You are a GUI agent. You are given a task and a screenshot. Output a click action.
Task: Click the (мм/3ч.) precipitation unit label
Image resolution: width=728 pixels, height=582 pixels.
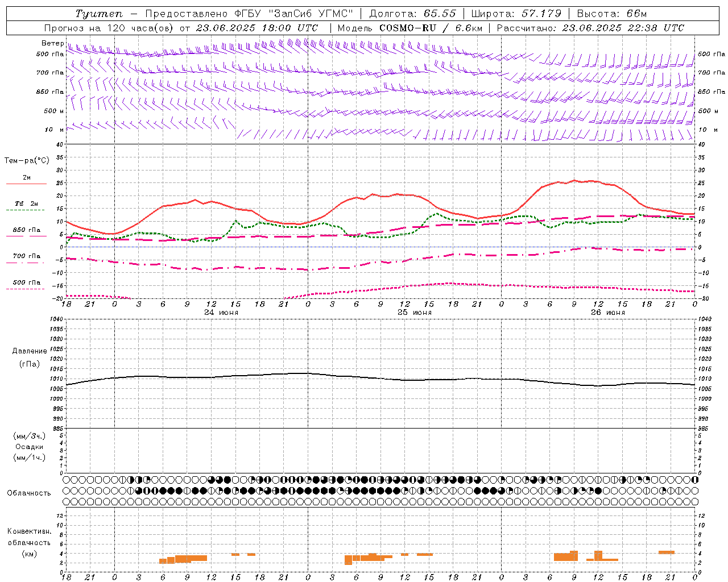pos(30,436)
